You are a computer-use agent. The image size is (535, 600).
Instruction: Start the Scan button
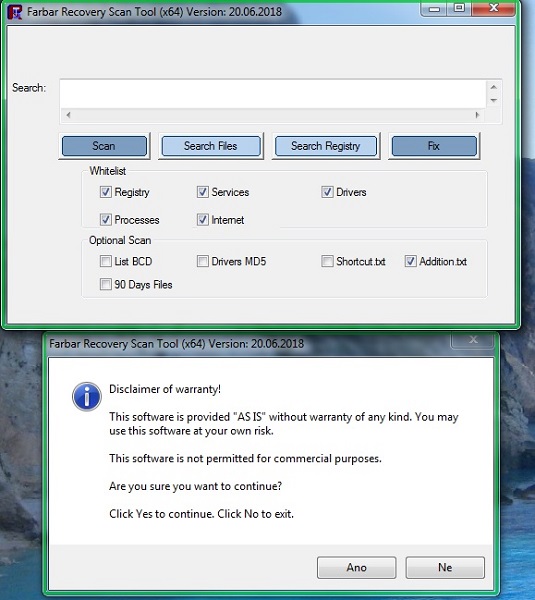click(104, 146)
